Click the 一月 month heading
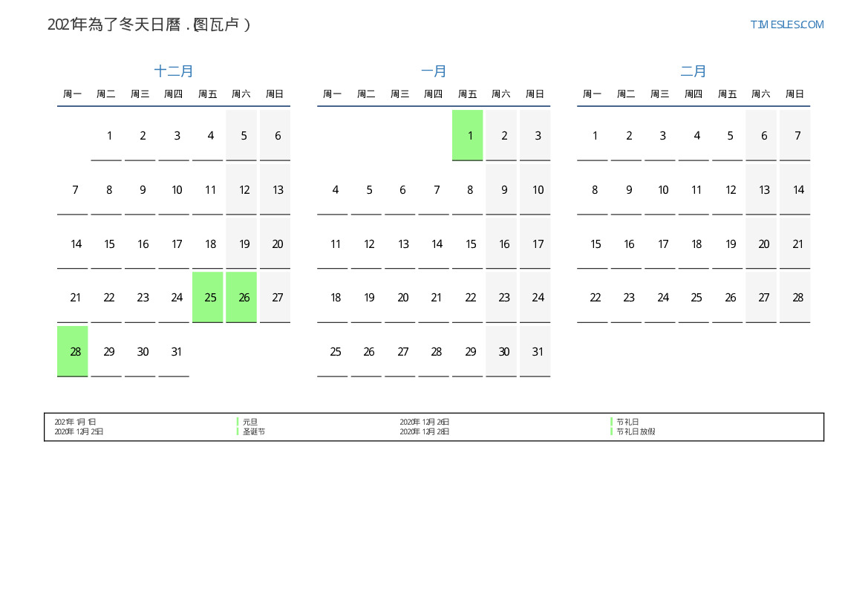This screenshot has height=614, width=868. coord(434,71)
